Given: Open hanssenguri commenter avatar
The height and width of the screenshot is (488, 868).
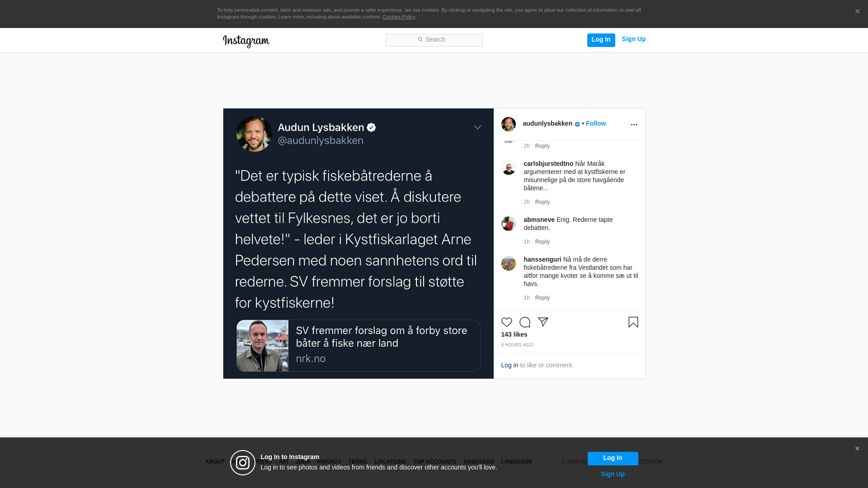Looking at the screenshot, I should coord(508,263).
